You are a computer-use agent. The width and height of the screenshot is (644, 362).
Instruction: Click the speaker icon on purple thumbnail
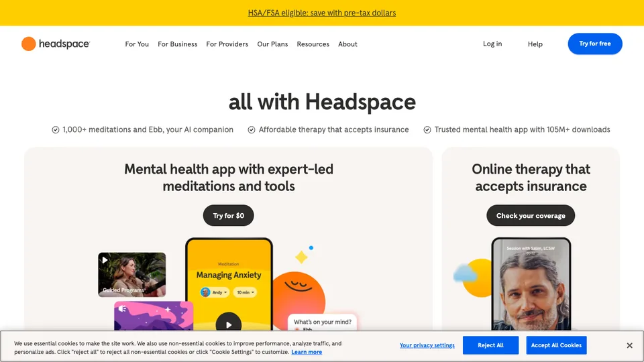click(122, 308)
